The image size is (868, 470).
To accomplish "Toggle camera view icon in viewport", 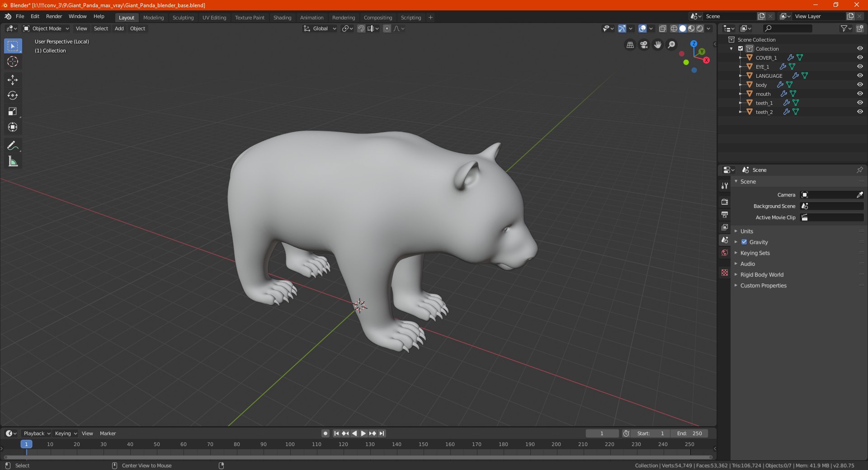I will tap(644, 45).
